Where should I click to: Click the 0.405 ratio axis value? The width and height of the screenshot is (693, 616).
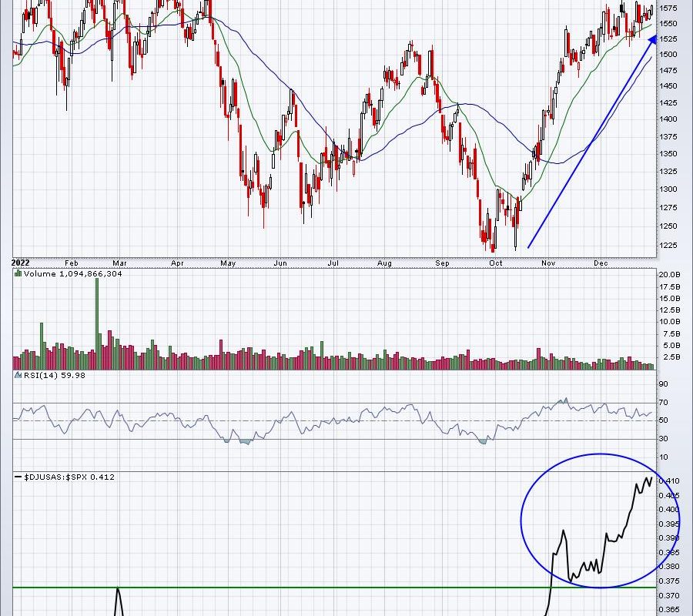(669, 495)
